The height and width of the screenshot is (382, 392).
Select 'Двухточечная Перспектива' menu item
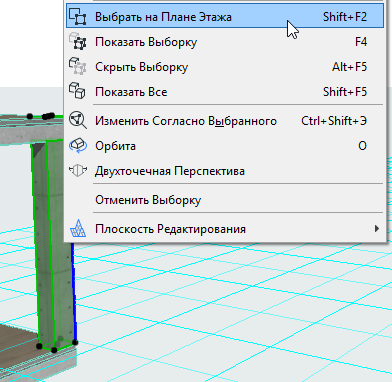tap(225, 171)
